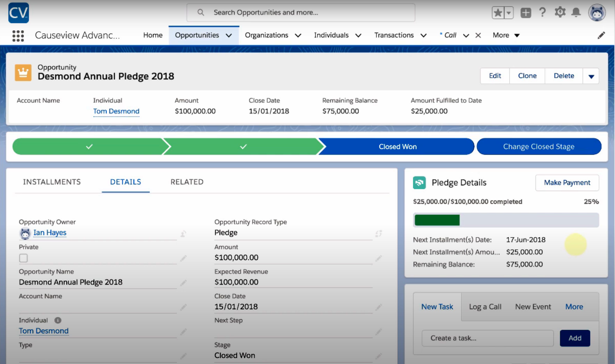Screen dimensions: 615x364
Task: Click the Clone button
Action: [x=527, y=76]
